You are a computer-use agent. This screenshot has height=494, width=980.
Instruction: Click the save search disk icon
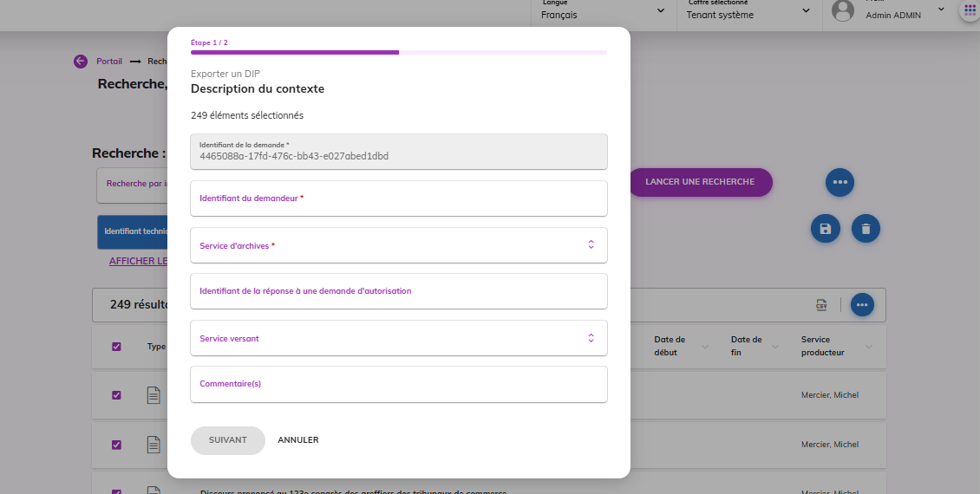pos(825,229)
